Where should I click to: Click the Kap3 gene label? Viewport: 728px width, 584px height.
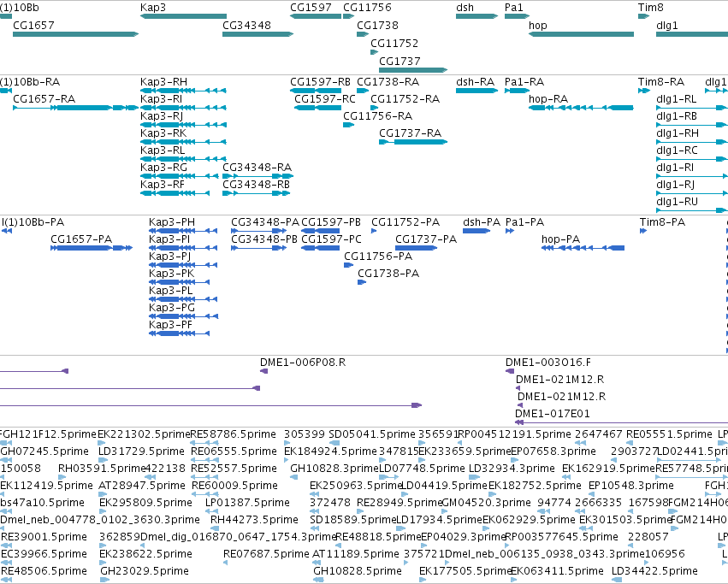coord(153,8)
